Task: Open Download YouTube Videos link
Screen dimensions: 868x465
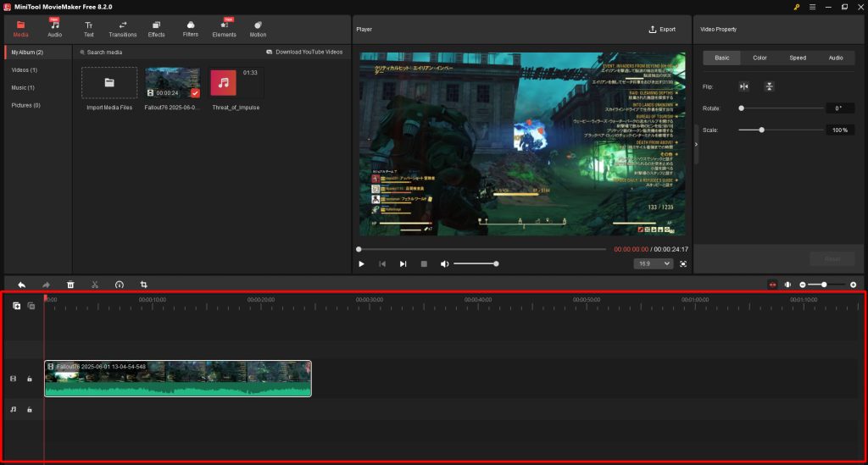Action: (x=304, y=52)
